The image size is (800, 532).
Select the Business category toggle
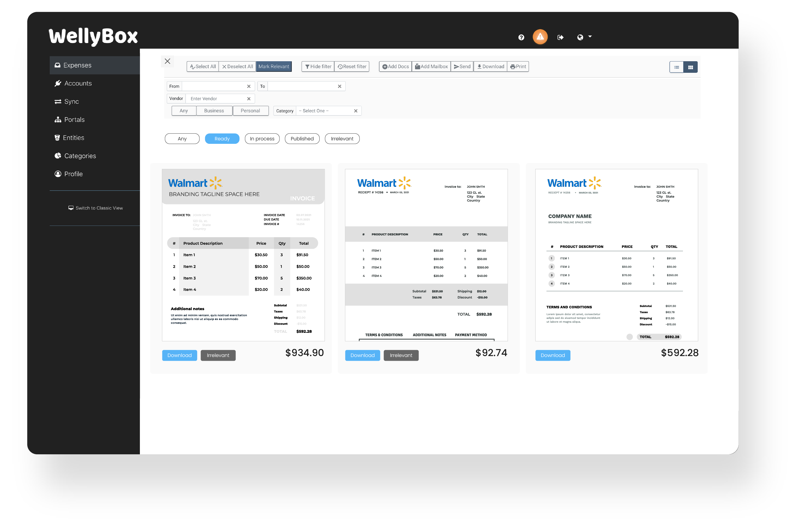(x=214, y=111)
